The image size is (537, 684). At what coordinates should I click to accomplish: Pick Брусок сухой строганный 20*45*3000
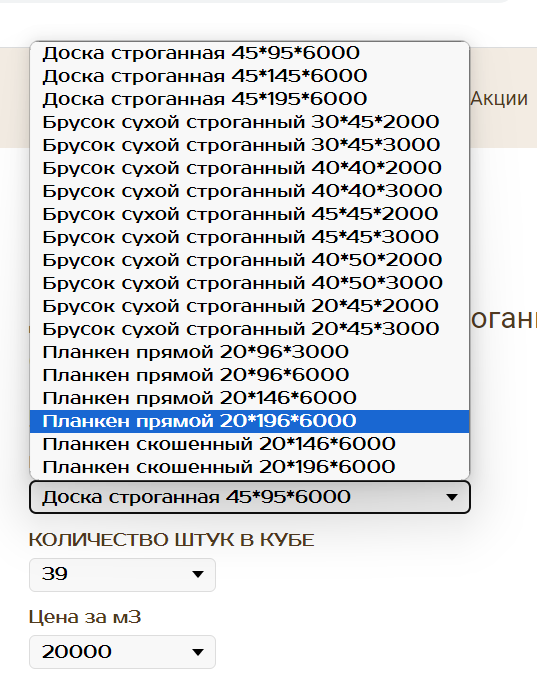point(250,329)
